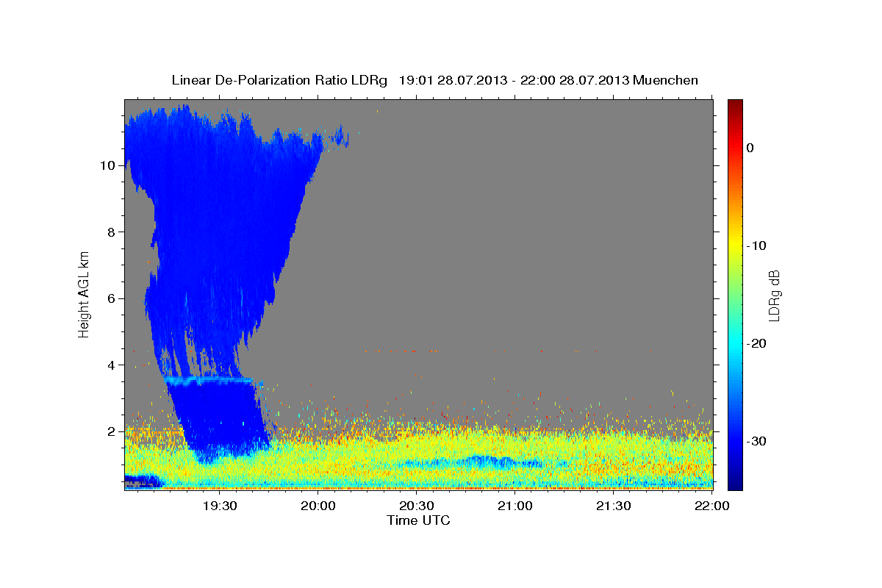882x588 pixels.
Task: Click the colorbar value -10
Action: pyautogui.click(x=757, y=245)
